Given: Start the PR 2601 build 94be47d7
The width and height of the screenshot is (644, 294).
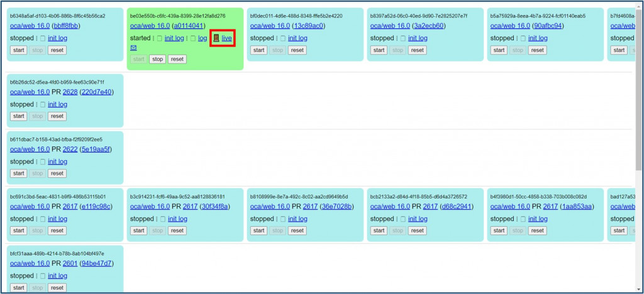Looking at the screenshot, I should [18, 288].
